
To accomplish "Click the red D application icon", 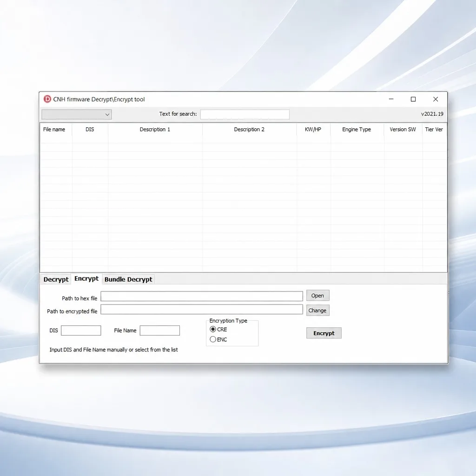I will tap(47, 99).
